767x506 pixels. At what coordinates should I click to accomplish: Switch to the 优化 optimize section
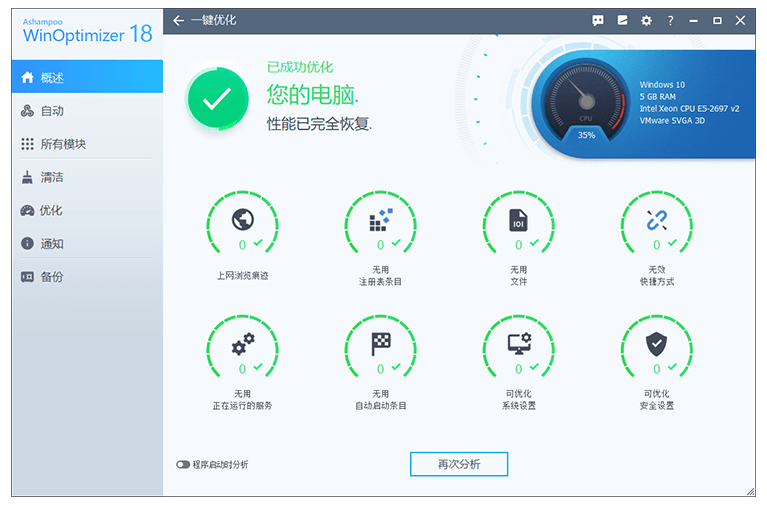pyautogui.click(x=87, y=210)
